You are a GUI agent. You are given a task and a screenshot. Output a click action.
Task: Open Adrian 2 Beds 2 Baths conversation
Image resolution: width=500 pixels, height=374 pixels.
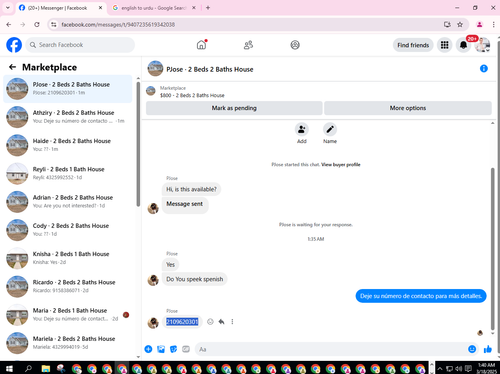pyautogui.click(x=68, y=202)
